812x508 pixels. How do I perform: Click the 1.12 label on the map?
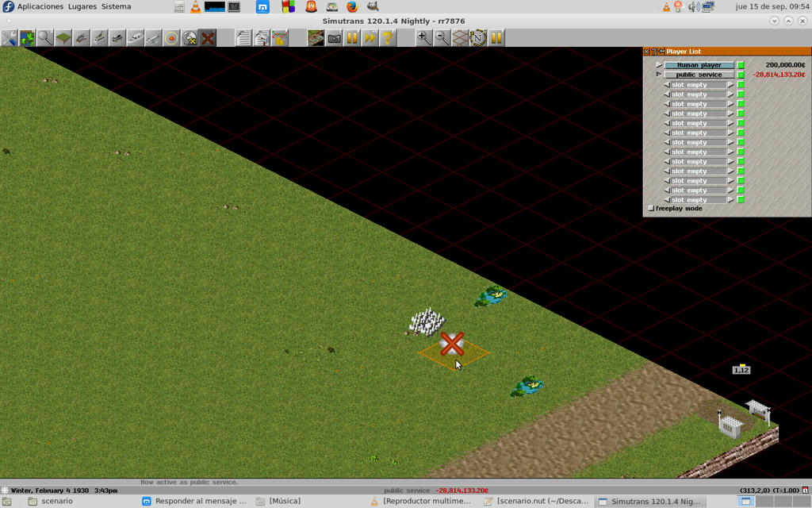[x=741, y=370]
